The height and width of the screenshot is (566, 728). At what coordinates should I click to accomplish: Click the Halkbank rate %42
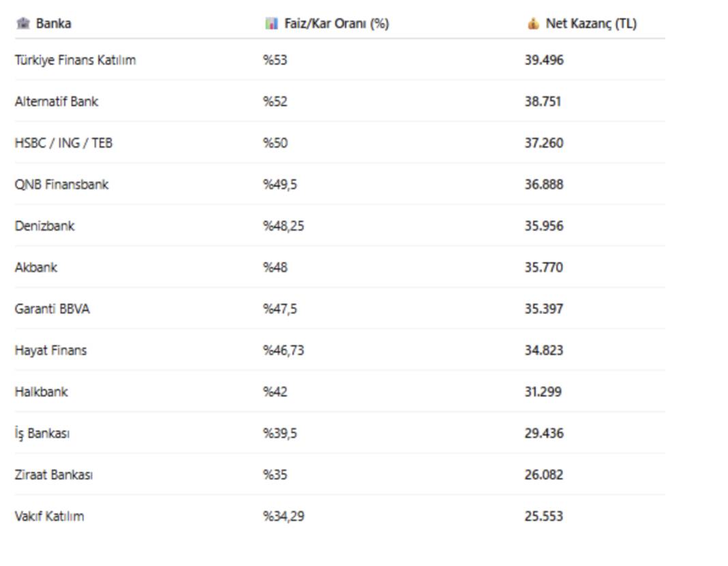pyautogui.click(x=275, y=392)
